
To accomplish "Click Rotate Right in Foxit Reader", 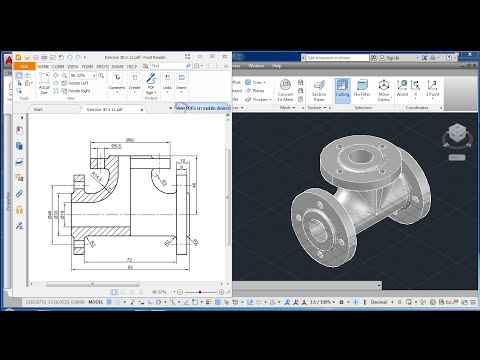I will click(76, 91).
